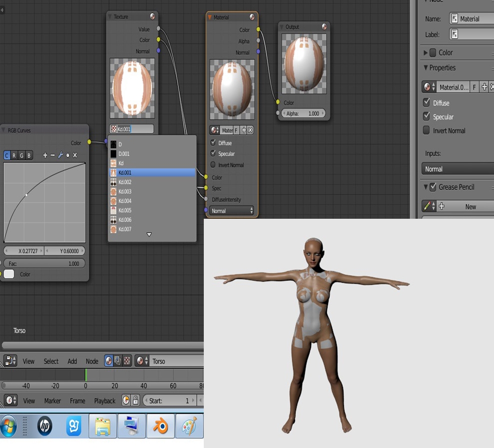Select the texture node tree type icon
The image size is (494, 448).
click(x=127, y=361)
